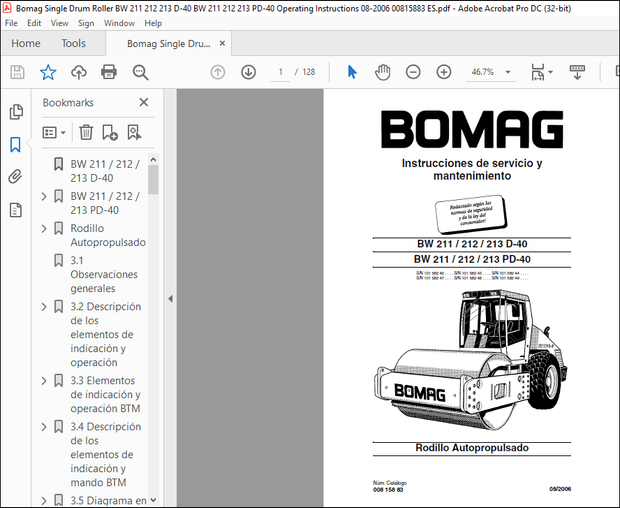Switch to the Home tab
The width and height of the screenshot is (620, 508).
coord(26,43)
